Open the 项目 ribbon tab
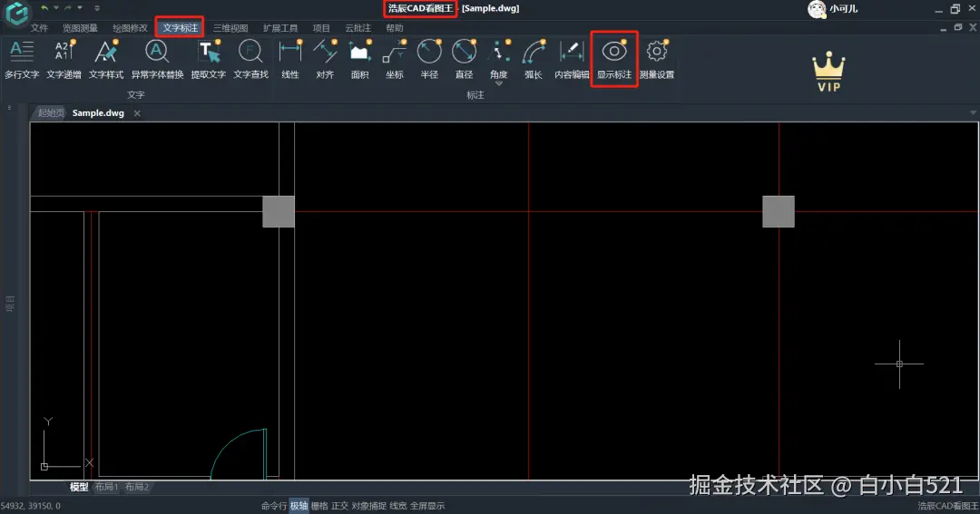This screenshot has width=980, height=514. click(321, 28)
